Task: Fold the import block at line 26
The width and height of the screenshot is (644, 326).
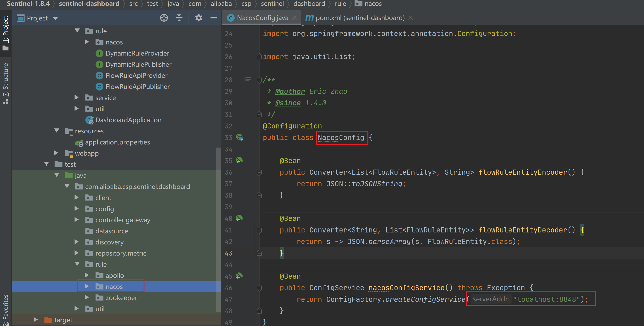Action: coord(259,57)
